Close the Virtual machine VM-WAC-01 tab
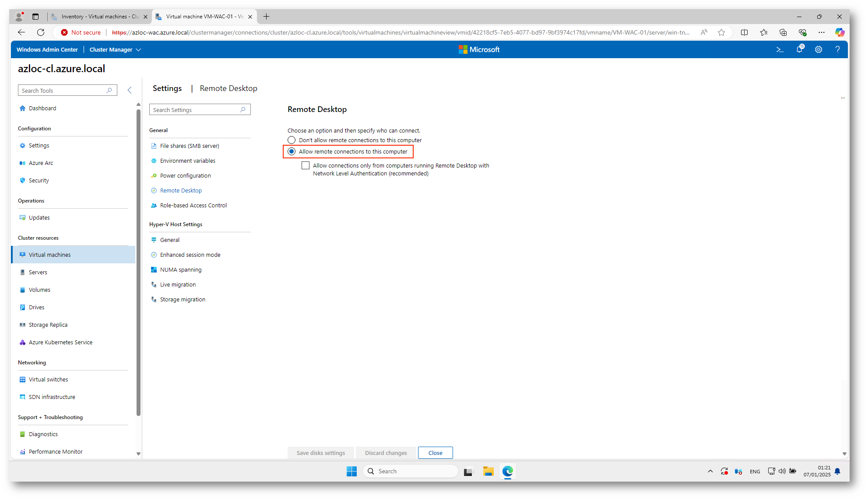 (250, 17)
